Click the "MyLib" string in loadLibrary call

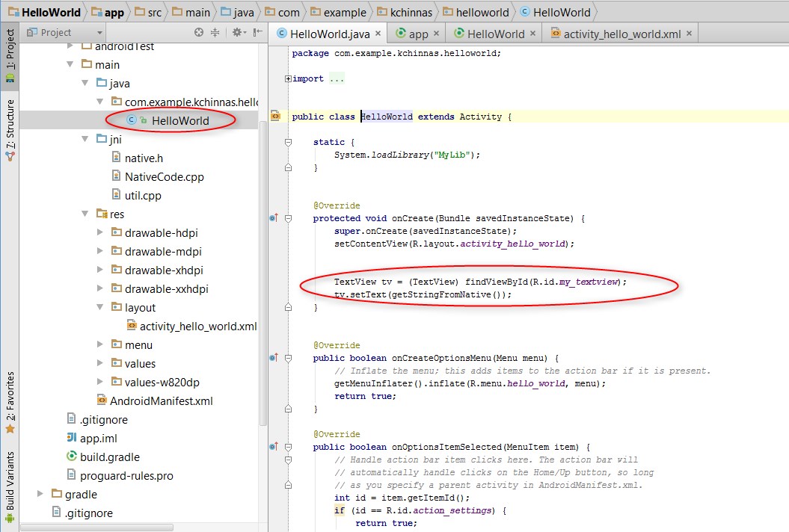452,155
